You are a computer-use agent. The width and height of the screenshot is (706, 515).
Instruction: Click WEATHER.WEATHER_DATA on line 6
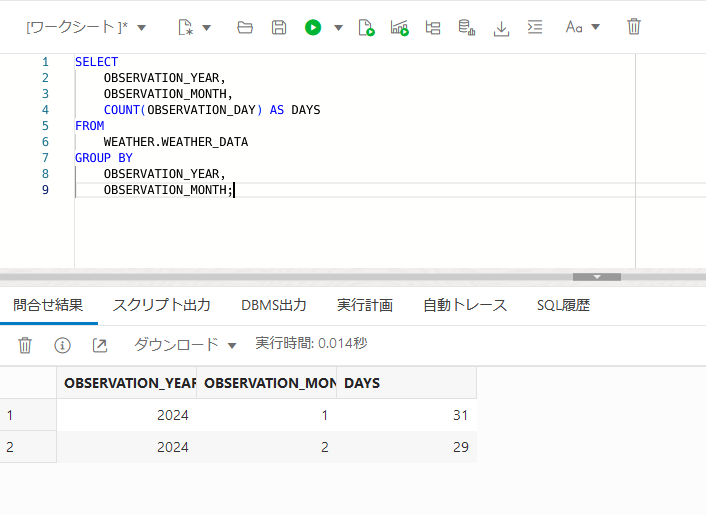176,142
